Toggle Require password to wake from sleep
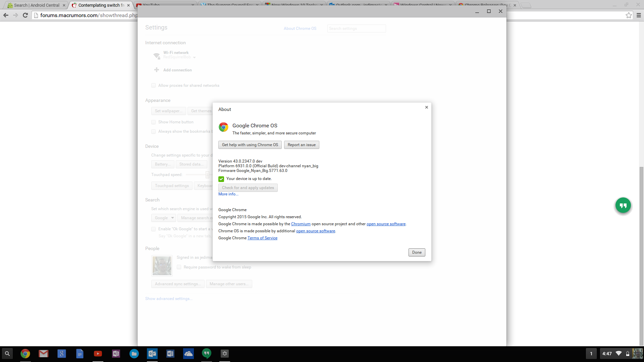This screenshot has width=644, height=362. point(179,267)
